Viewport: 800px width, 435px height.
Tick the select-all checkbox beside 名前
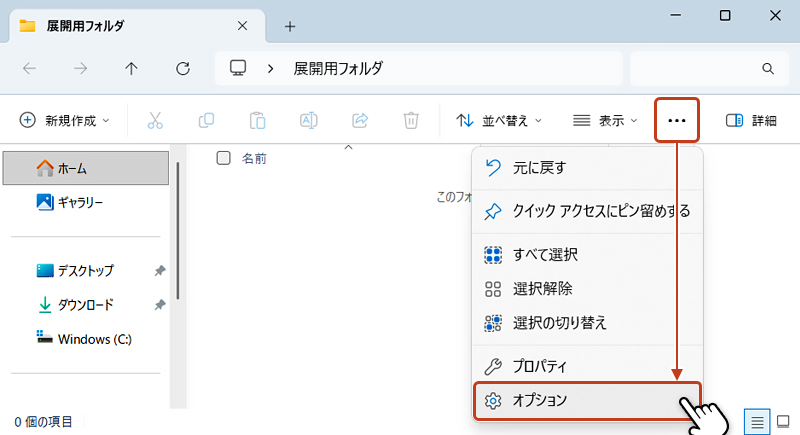pyautogui.click(x=223, y=158)
